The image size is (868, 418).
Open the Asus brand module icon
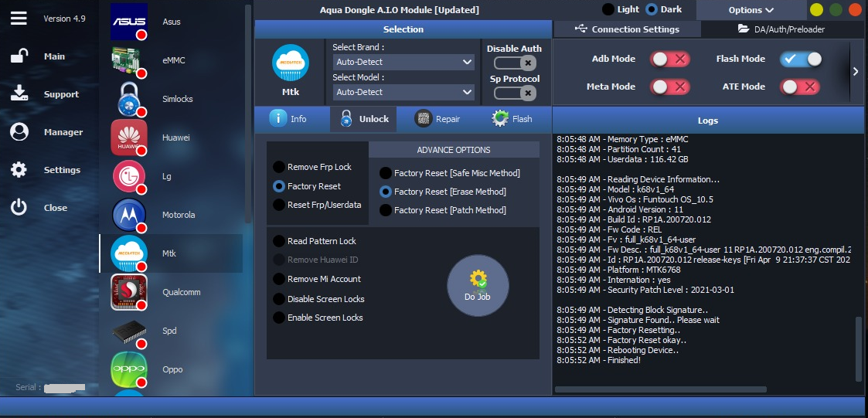tap(129, 22)
